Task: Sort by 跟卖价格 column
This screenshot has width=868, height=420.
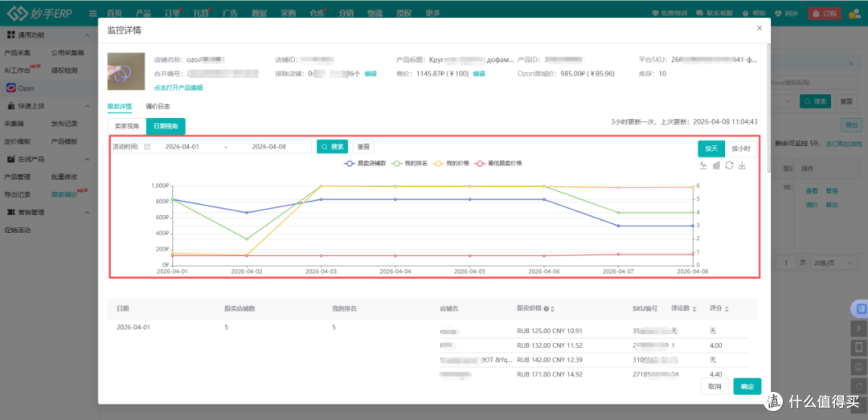Action: coord(552,308)
